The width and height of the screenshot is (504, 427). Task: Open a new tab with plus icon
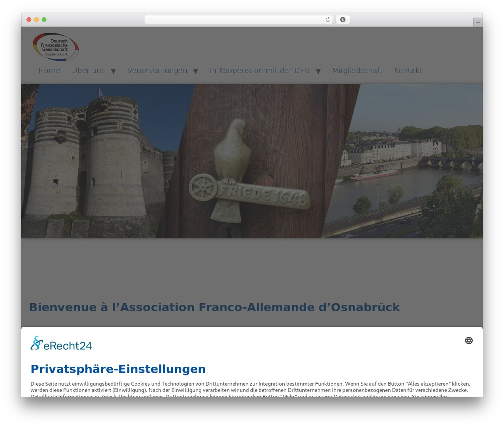pyautogui.click(x=478, y=22)
